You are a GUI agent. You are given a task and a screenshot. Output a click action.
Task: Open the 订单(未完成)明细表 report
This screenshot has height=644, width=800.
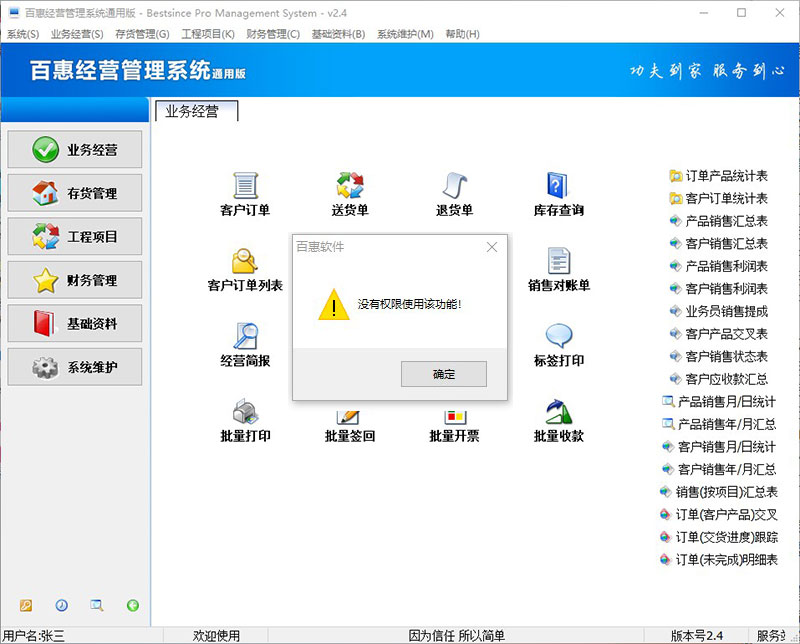point(718,559)
